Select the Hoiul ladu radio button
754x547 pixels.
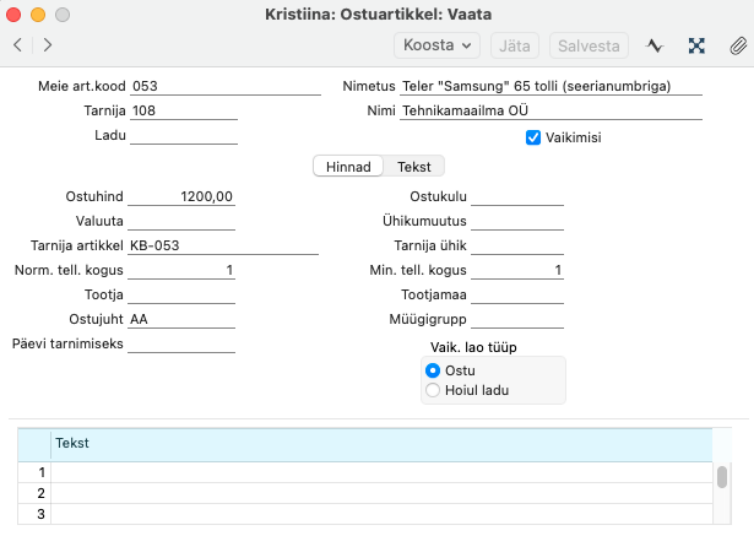433,390
